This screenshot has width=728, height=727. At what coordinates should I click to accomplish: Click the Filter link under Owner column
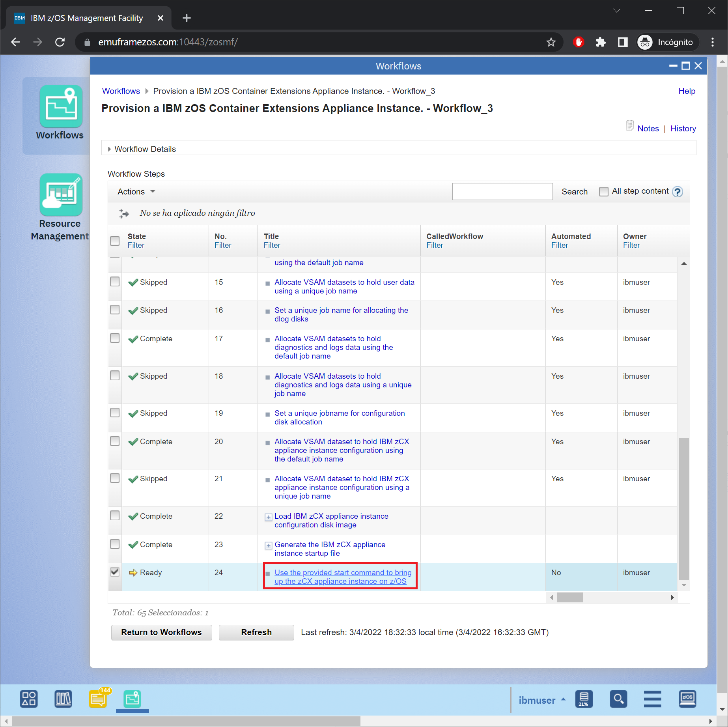pyautogui.click(x=631, y=245)
